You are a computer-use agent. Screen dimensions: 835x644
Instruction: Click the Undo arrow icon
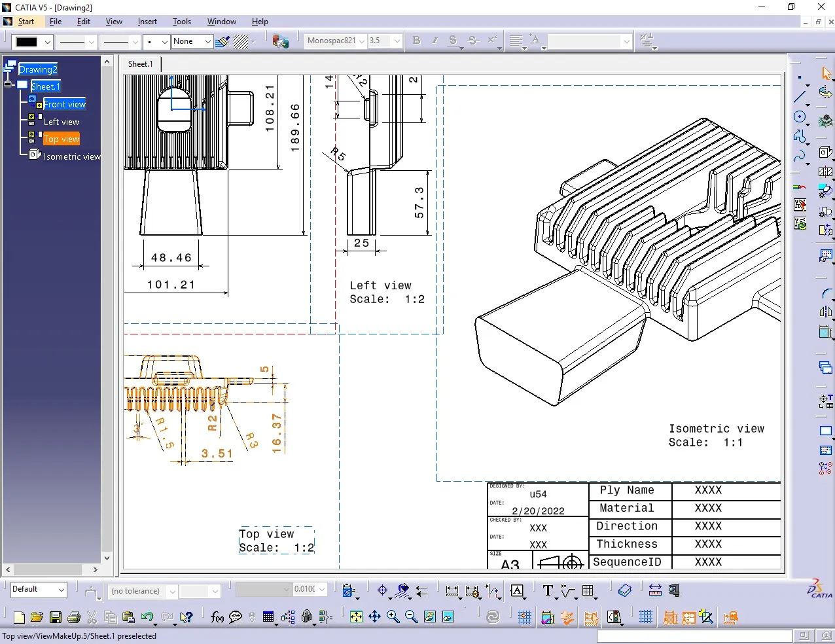147,617
